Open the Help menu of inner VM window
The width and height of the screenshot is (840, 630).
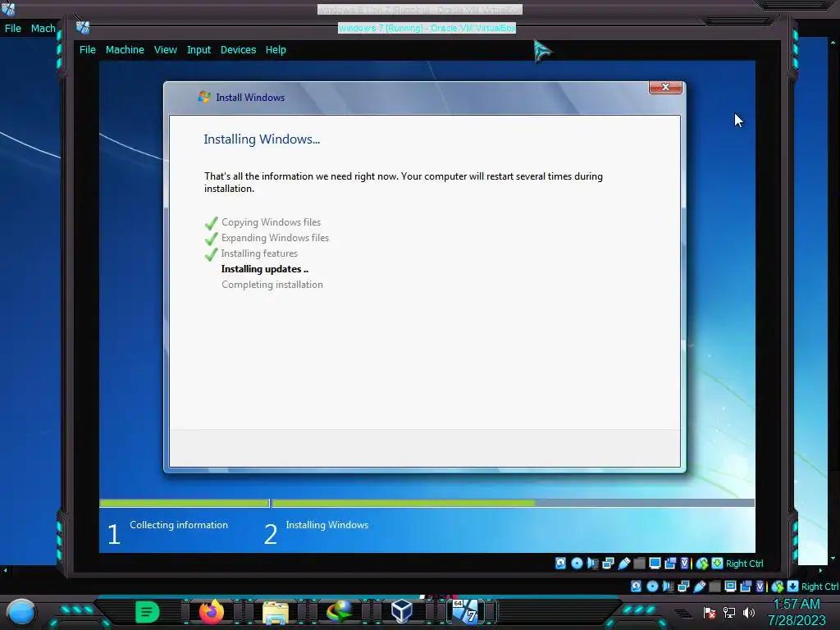click(x=276, y=50)
